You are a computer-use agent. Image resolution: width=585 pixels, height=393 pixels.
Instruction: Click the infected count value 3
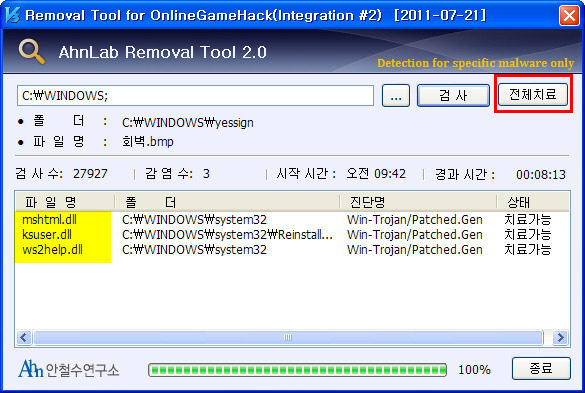pyautogui.click(x=206, y=174)
